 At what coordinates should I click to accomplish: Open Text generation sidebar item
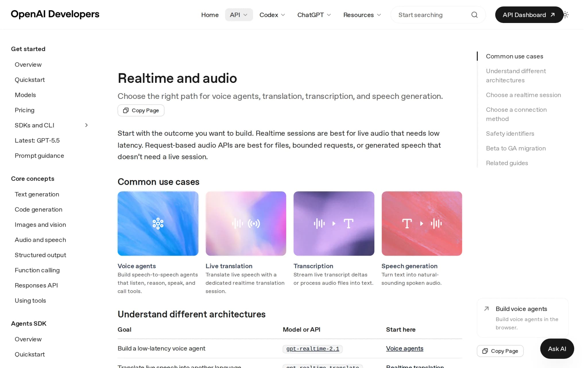point(37,194)
